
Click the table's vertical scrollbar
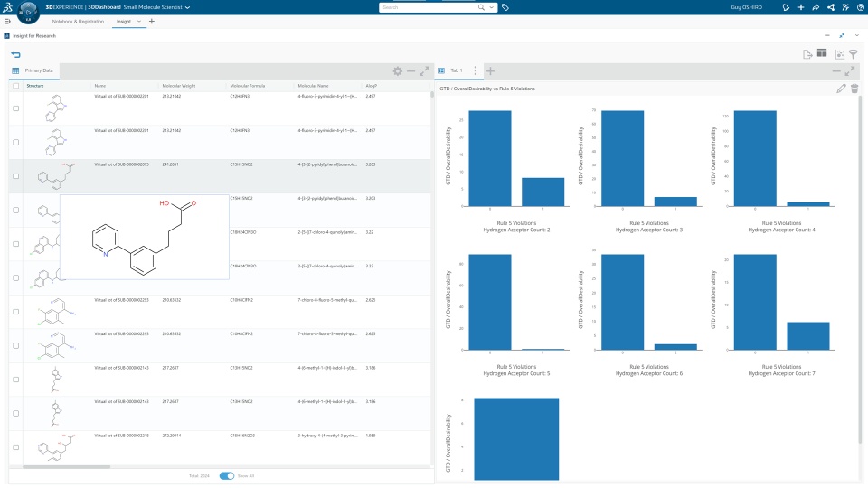432,95
